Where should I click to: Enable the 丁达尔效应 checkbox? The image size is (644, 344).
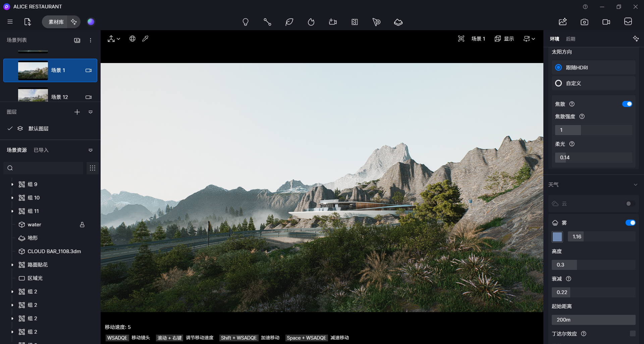[633, 334]
